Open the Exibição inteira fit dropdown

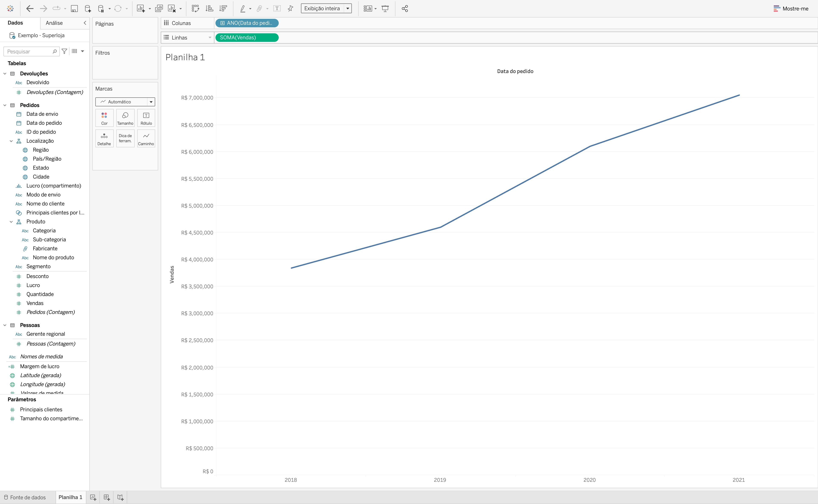click(x=326, y=9)
